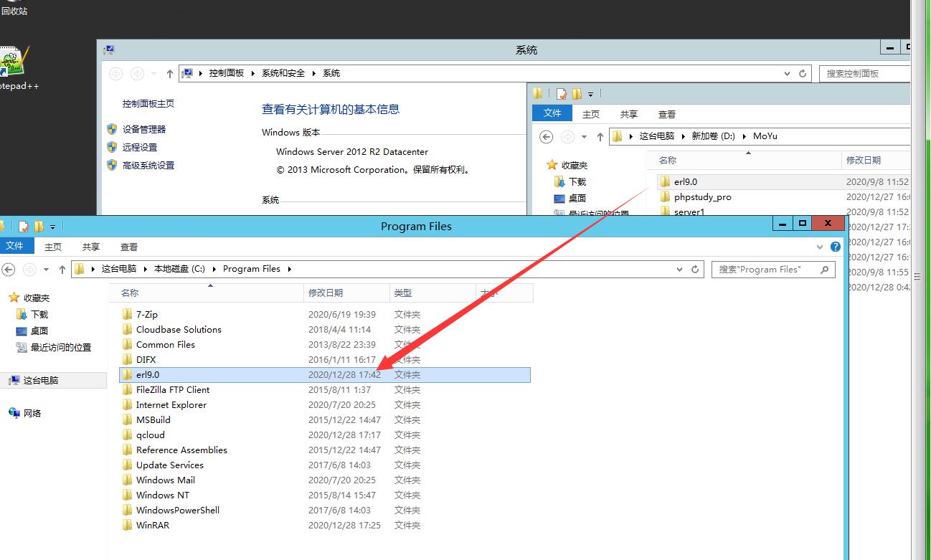
Task: Open 主页 tab in MoYu explorer window
Action: click(x=591, y=114)
